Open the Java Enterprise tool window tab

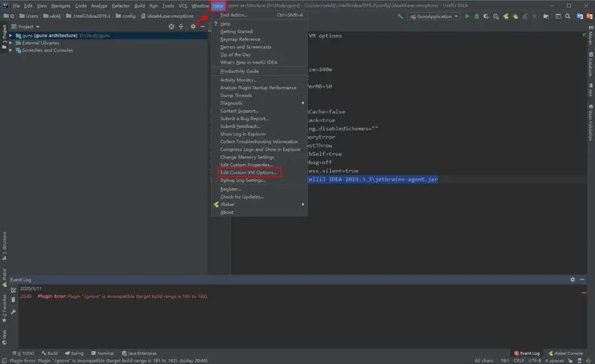point(139,353)
